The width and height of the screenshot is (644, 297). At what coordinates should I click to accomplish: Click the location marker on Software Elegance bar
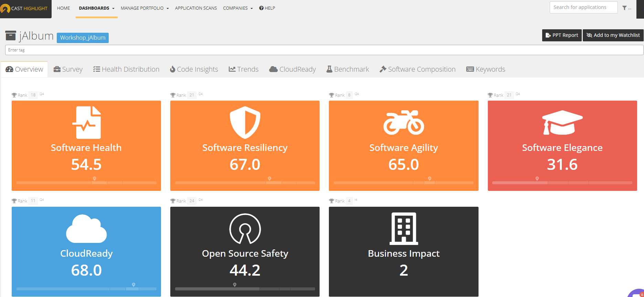537,178
